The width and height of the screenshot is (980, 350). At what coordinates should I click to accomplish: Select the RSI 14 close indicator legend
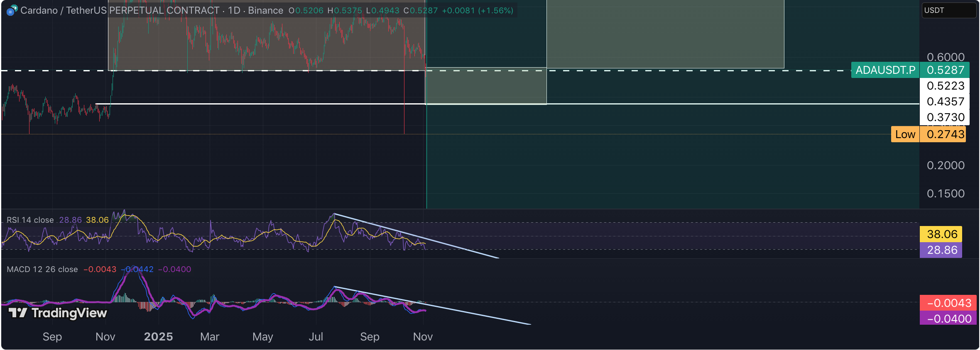[x=30, y=220]
